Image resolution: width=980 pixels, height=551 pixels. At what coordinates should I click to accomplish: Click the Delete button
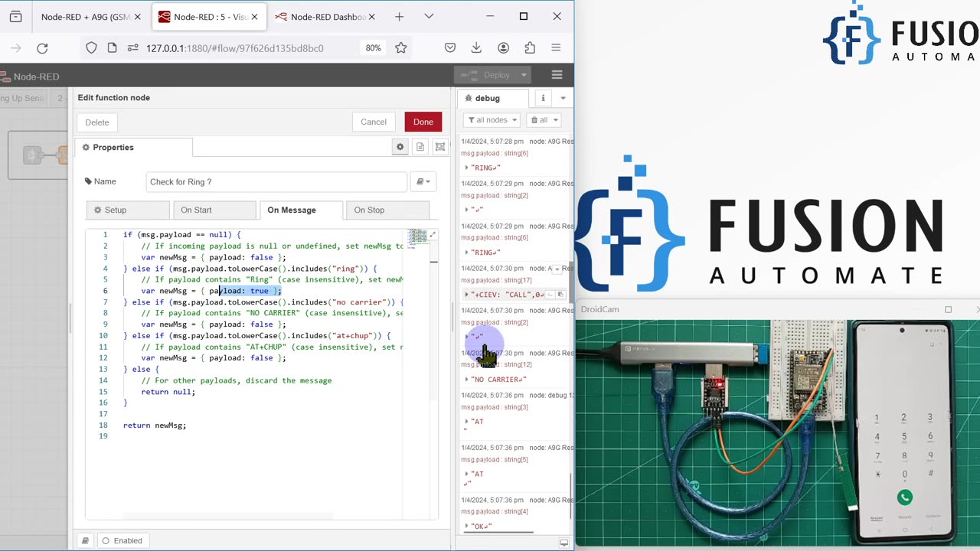tap(97, 122)
